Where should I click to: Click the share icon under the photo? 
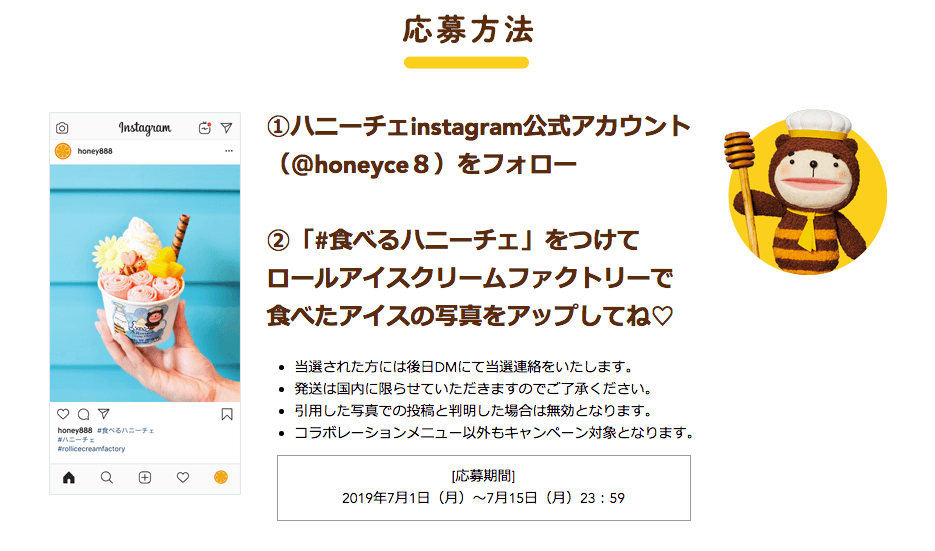point(104,413)
